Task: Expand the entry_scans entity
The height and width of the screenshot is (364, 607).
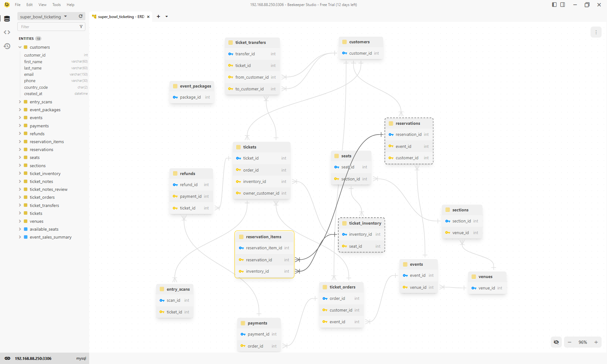Action: [20, 102]
